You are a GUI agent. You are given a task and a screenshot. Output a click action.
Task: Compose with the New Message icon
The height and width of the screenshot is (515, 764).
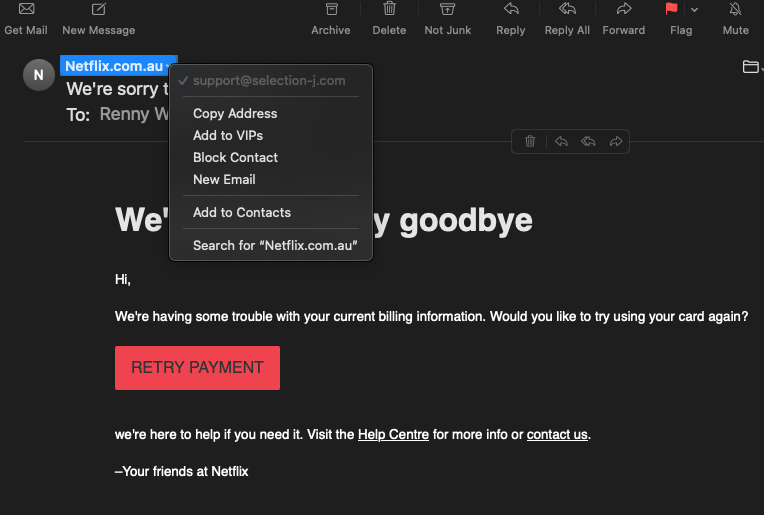(98, 10)
